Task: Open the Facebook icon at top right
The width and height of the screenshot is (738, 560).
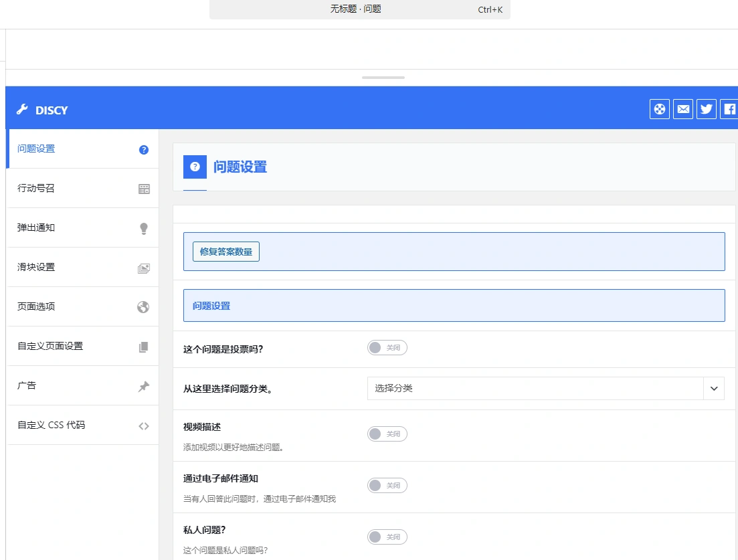Action: 729,108
